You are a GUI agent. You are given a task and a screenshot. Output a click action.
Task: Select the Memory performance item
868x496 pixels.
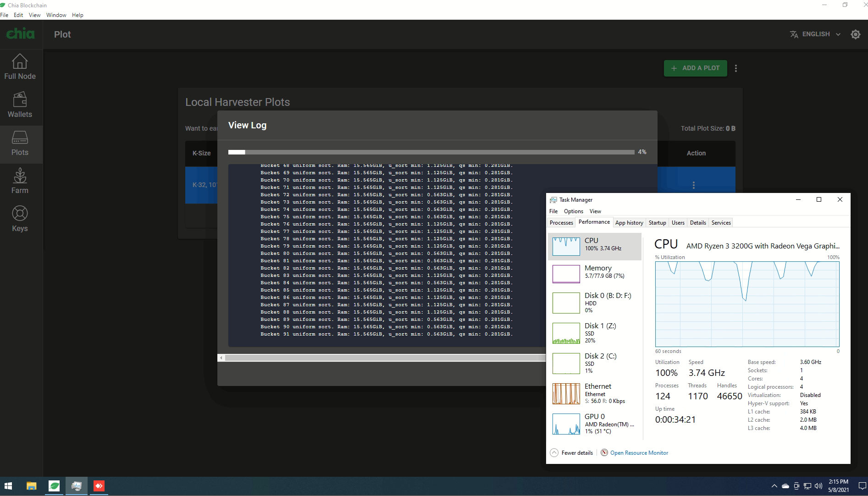[x=595, y=274]
